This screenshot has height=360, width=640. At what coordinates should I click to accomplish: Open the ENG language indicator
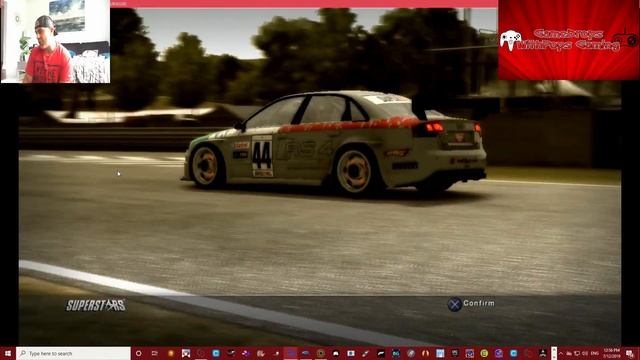(595, 353)
